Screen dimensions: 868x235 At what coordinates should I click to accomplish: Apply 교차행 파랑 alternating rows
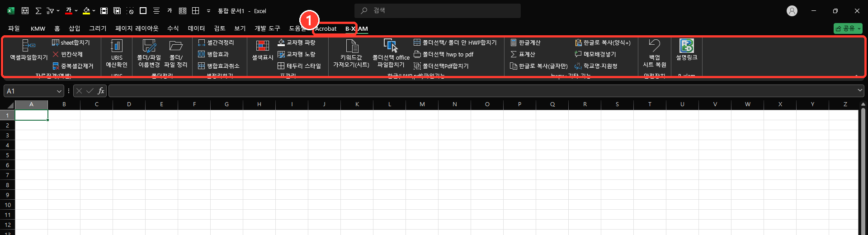(x=297, y=42)
